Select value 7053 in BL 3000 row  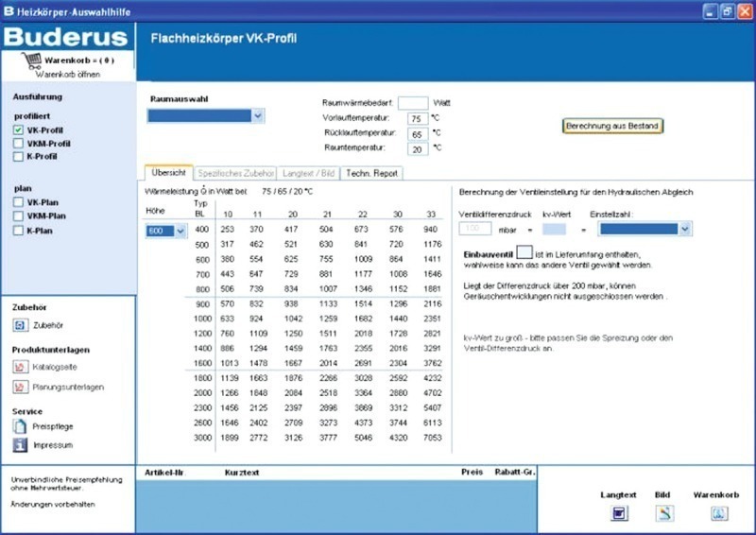click(x=433, y=438)
